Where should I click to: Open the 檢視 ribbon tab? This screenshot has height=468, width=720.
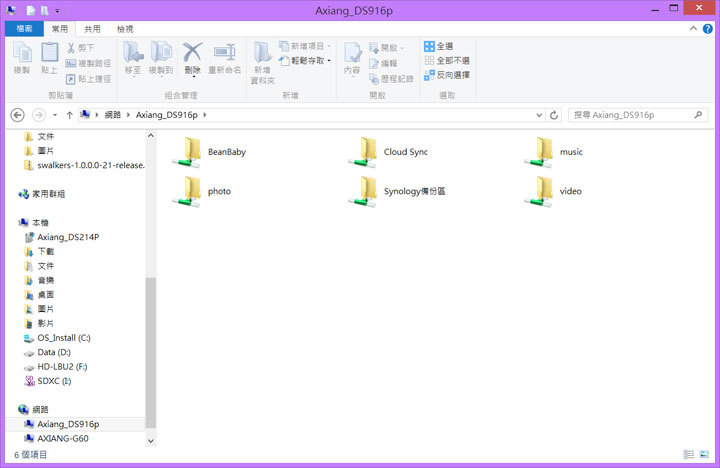pos(125,30)
